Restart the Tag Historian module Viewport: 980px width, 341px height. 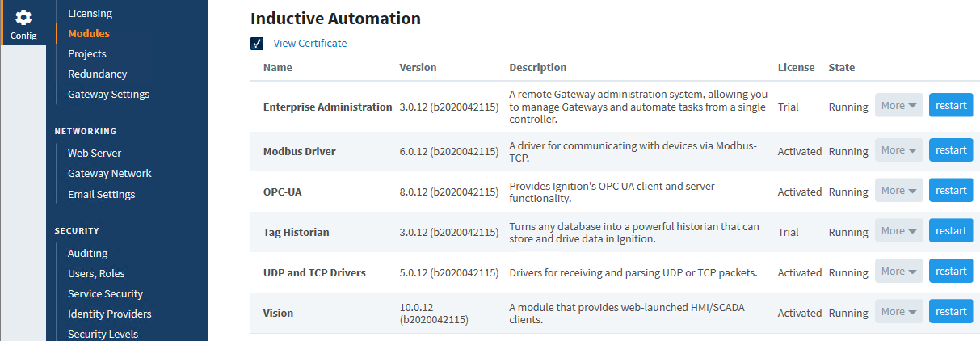tap(951, 231)
